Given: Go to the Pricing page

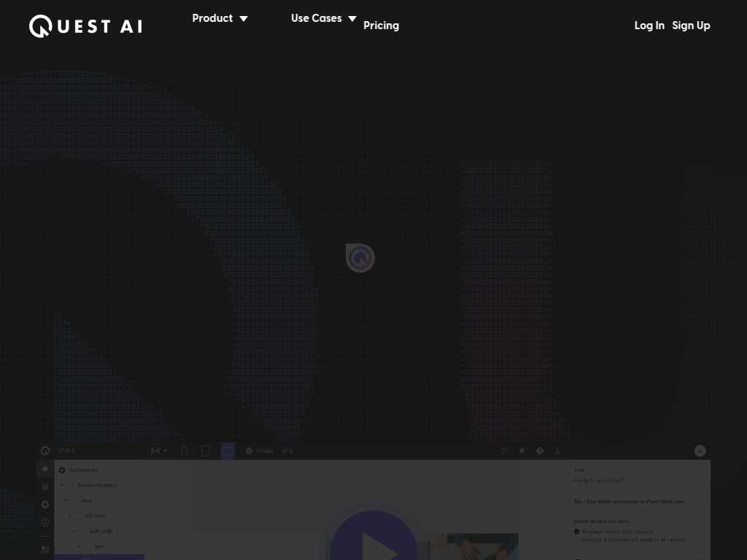Looking at the screenshot, I should point(381,26).
